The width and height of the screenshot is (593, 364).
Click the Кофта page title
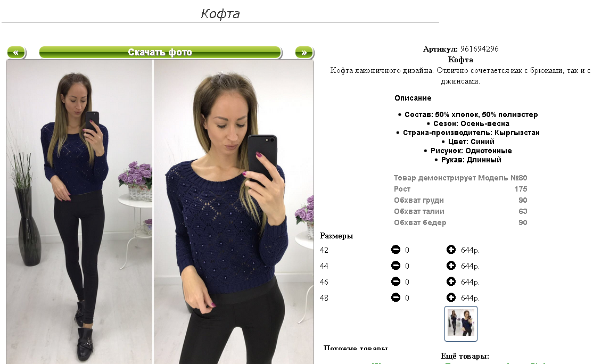click(220, 14)
